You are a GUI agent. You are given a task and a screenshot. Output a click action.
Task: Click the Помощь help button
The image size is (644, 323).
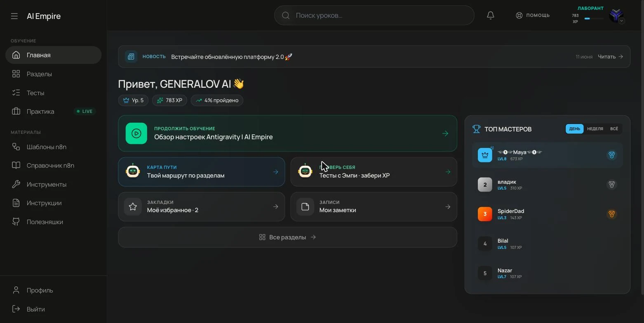pos(533,15)
